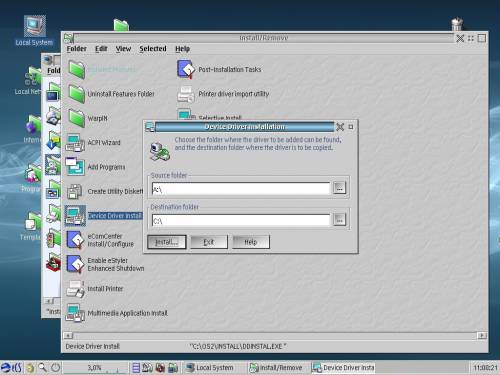Viewport: 500px width, 375px height.
Task: Open the Local System desktop icon
Action: (x=34, y=26)
